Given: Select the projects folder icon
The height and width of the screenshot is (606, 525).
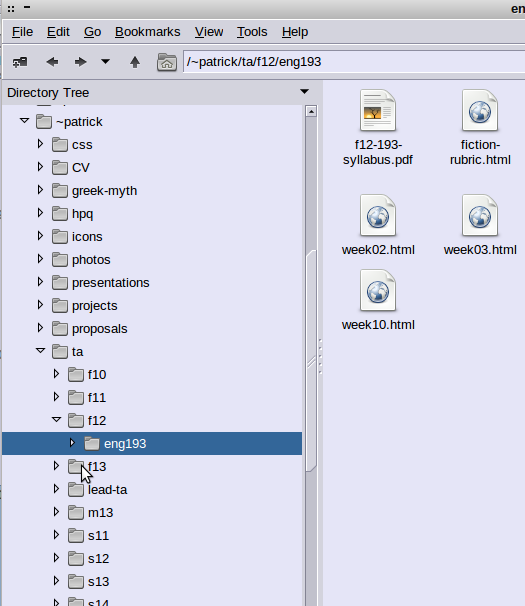Looking at the screenshot, I should [60, 305].
